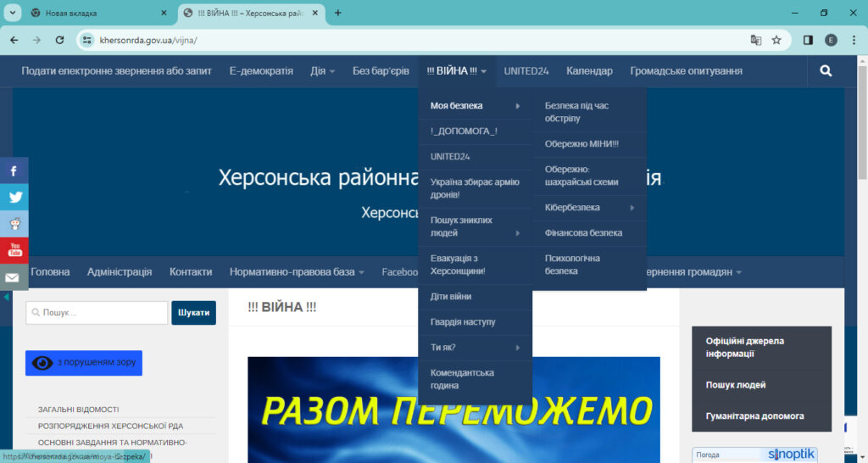Open the site search magnifier icon
The image size is (868, 463).
[x=826, y=71]
